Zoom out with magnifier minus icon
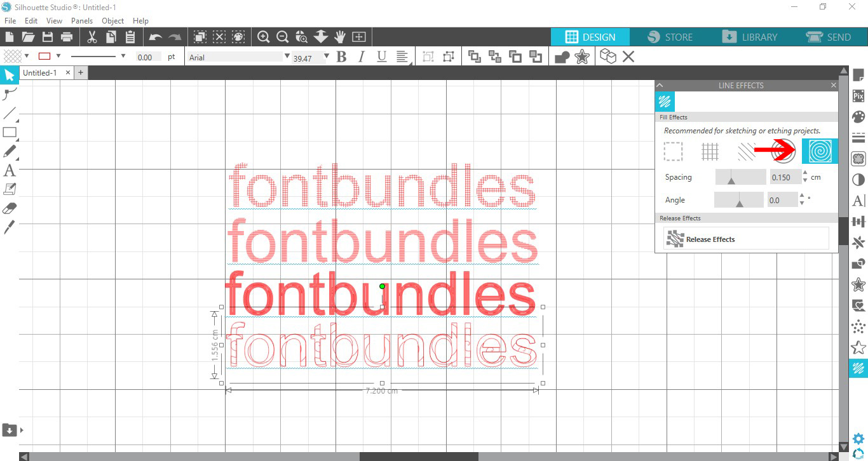The width and height of the screenshot is (868, 461). point(283,37)
